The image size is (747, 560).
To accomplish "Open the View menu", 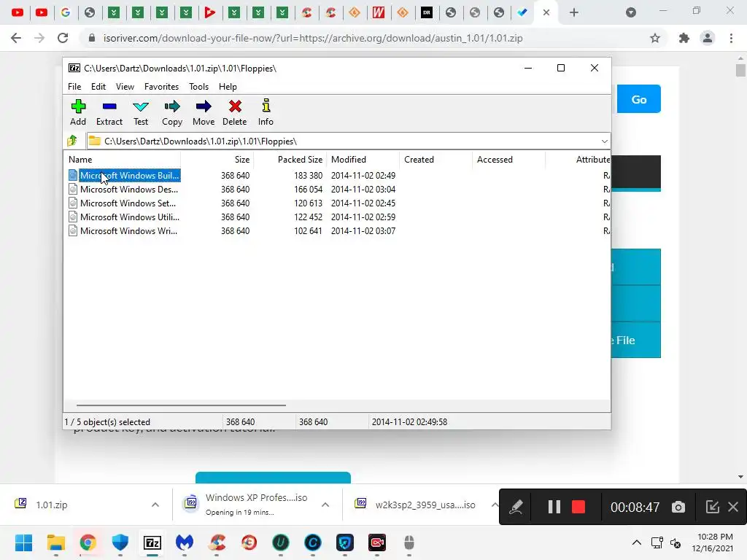I will pyautogui.click(x=125, y=87).
